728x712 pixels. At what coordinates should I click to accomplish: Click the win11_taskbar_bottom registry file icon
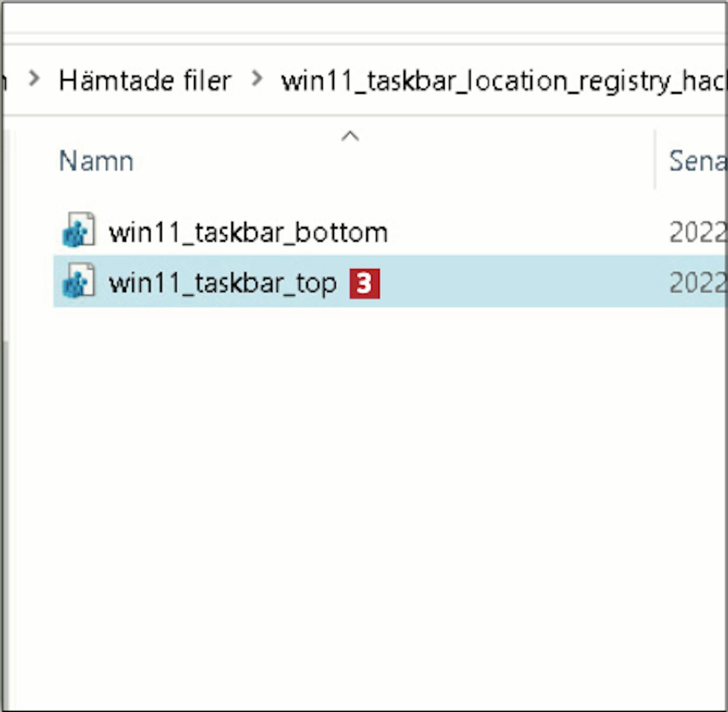(79, 230)
